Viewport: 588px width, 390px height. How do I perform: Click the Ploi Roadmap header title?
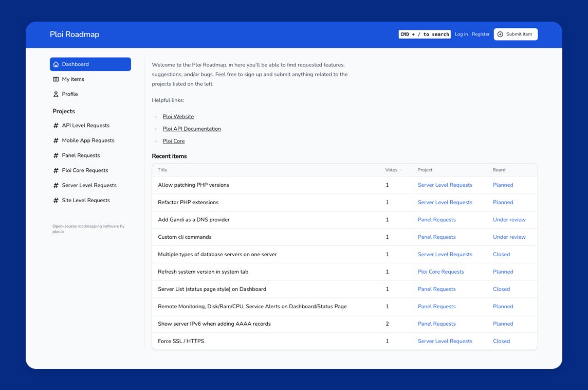(75, 34)
